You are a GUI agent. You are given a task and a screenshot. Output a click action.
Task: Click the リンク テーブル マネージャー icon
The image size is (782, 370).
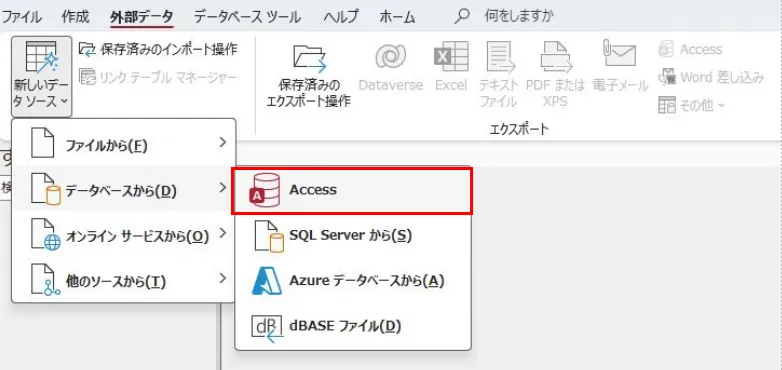coord(87,77)
